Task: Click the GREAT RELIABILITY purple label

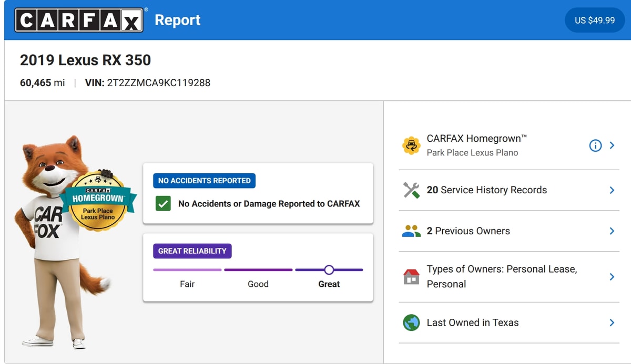Action: 192,251
